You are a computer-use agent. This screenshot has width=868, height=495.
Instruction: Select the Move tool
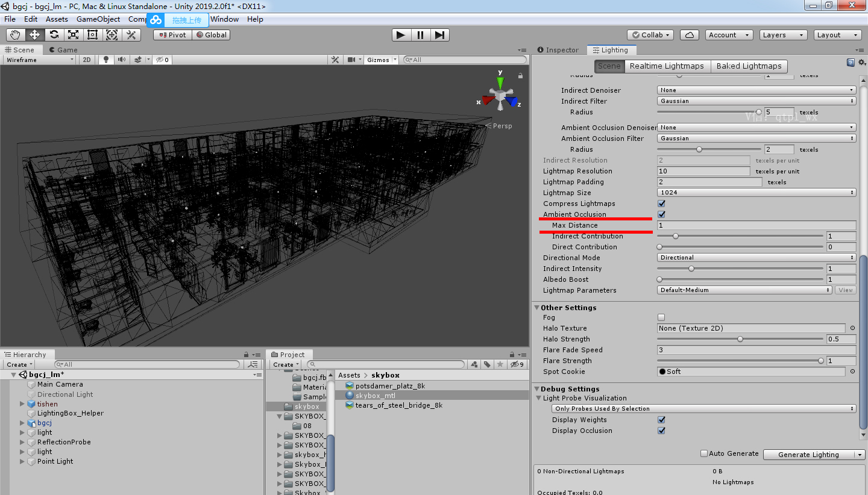34,35
